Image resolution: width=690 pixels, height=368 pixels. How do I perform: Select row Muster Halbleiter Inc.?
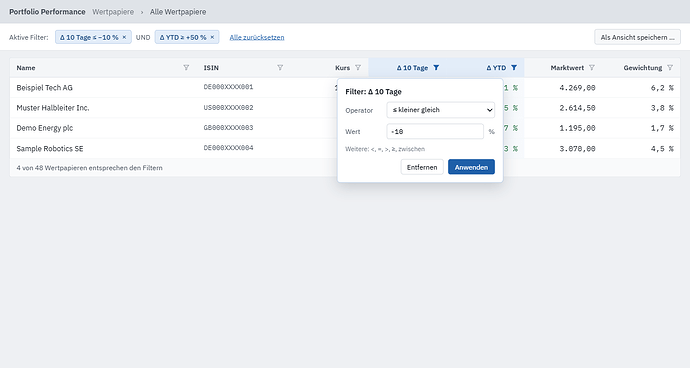[53, 108]
